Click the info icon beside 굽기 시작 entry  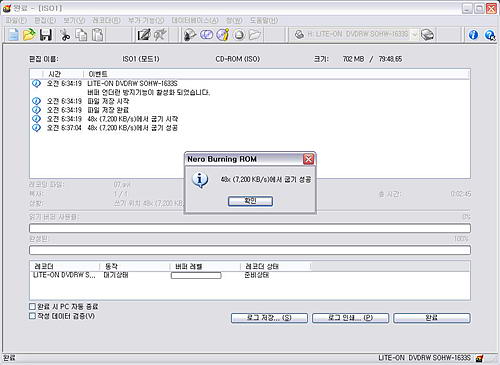pos(36,119)
